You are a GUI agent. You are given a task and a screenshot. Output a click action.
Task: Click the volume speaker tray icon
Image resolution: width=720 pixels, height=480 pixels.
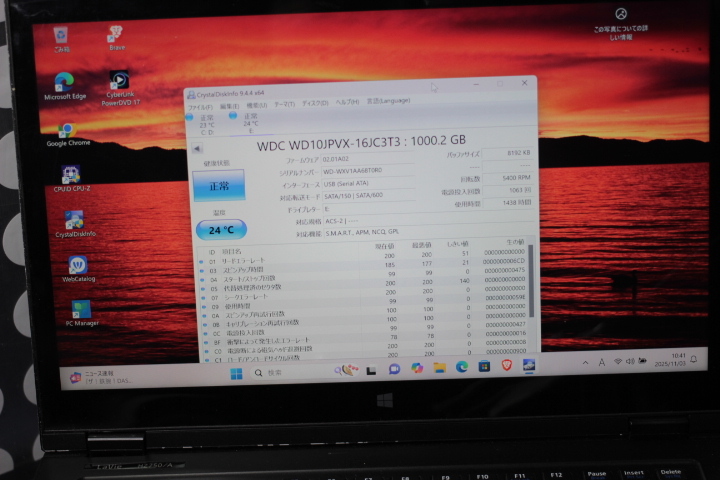pos(630,361)
